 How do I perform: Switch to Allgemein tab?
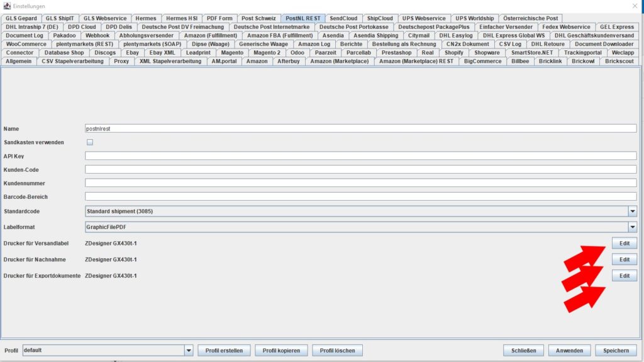pyautogui.click(x=18, y=61)
